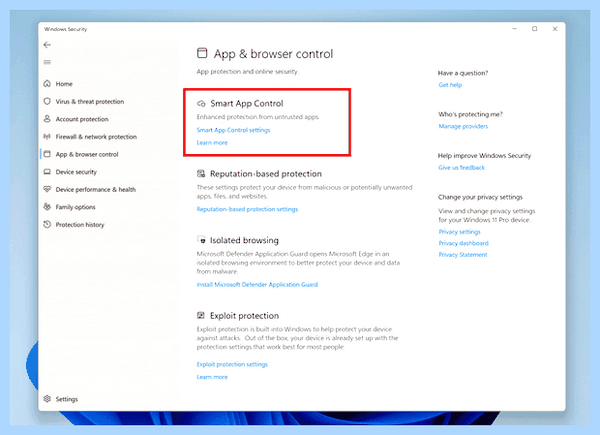This screenshot has width=600, height=435.
Task: Open the Home menu item
Action: pyautogui.click(x=64, y=84)
